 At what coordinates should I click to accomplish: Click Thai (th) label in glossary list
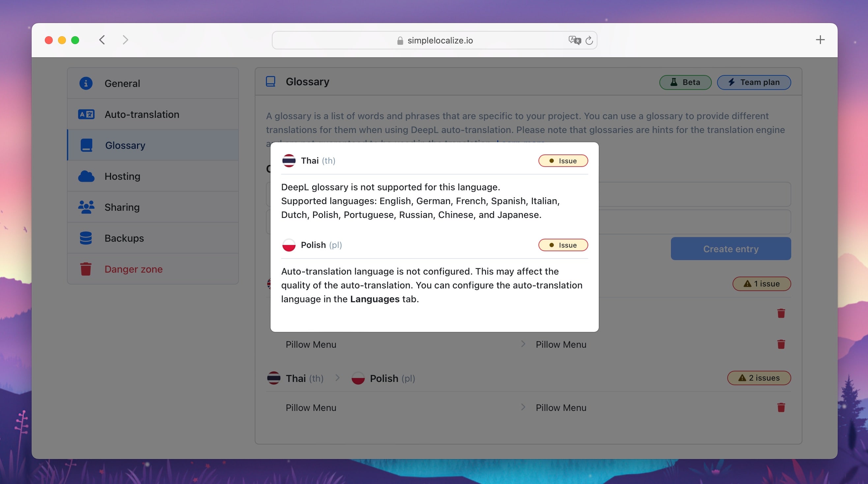click(304, 378)
